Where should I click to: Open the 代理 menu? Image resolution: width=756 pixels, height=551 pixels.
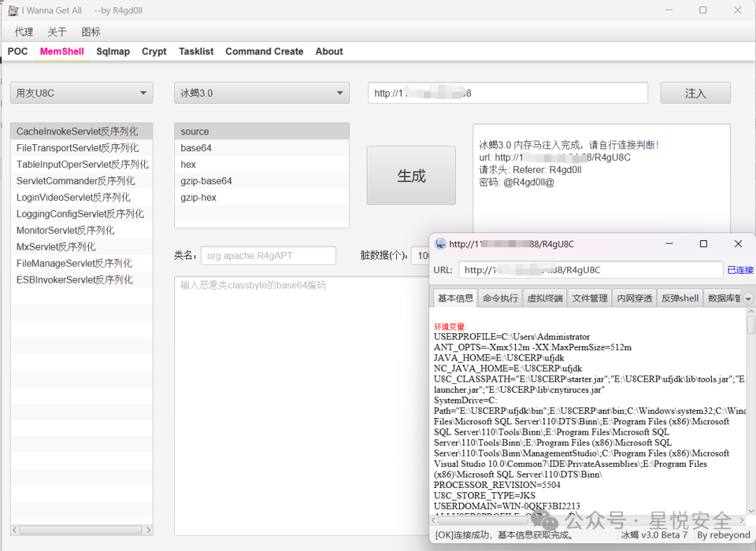click(x=24, y=32)
